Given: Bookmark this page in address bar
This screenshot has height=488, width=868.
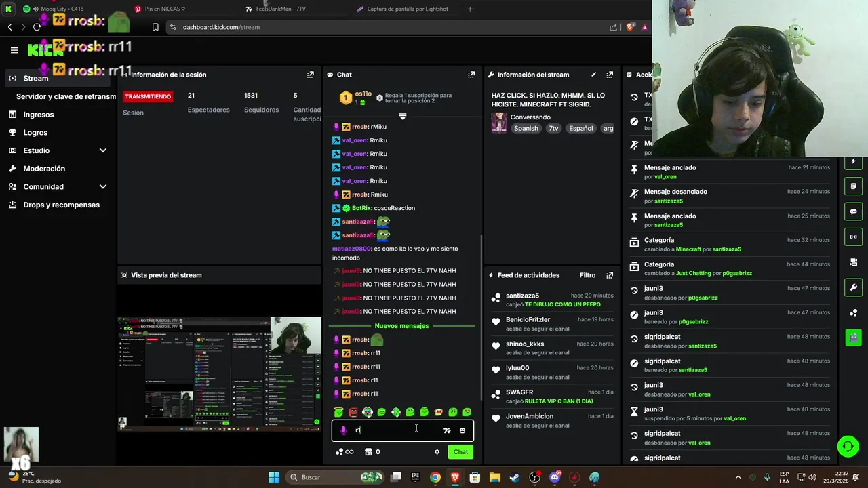Looking at the screenshot, I should coord(155,27).
